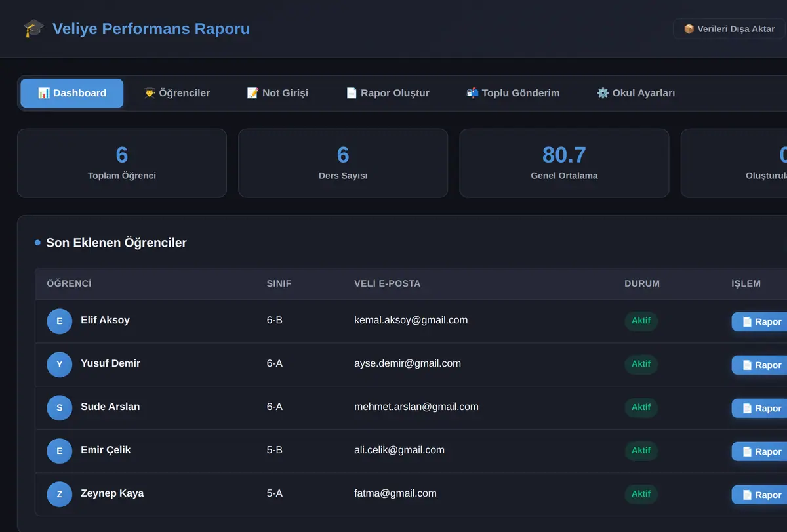Generate Rapor for Elif Aksoy
Image resolution: width=787 pixels, height=532 pixels.
761,322
